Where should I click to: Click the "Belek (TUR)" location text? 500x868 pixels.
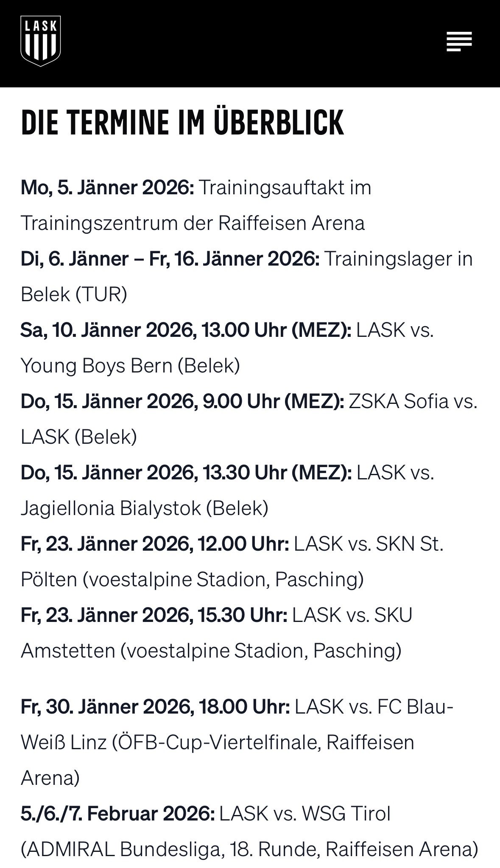(x=74, y=294)
